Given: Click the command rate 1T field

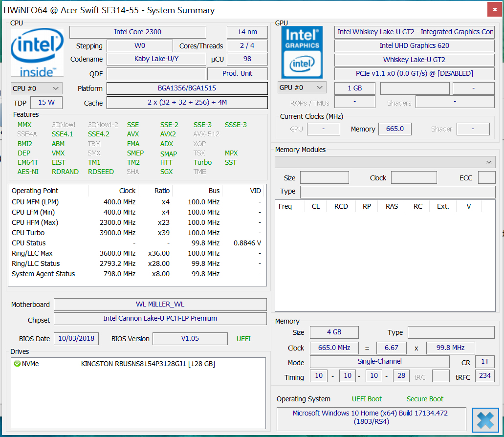Looking at the screenshot, I should [485, 362].
